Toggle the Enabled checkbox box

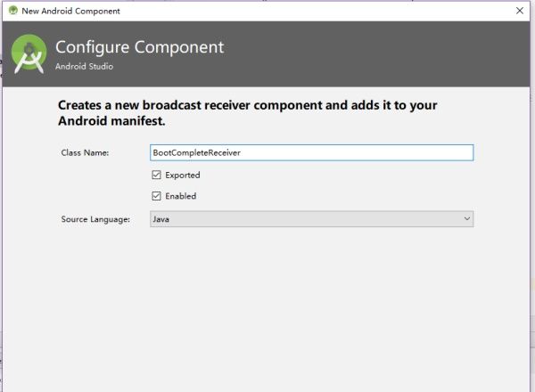[156, 196]
